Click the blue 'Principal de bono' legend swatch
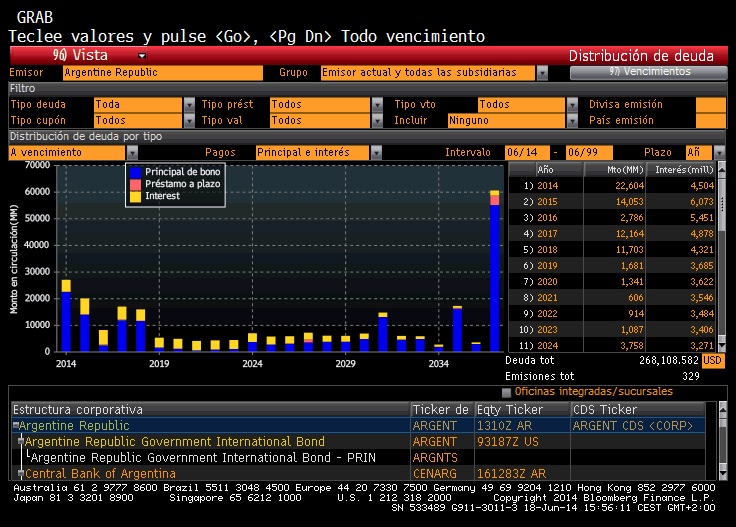Image resolution: width=736 pixels, height=527 pixels. pos(135,172)
